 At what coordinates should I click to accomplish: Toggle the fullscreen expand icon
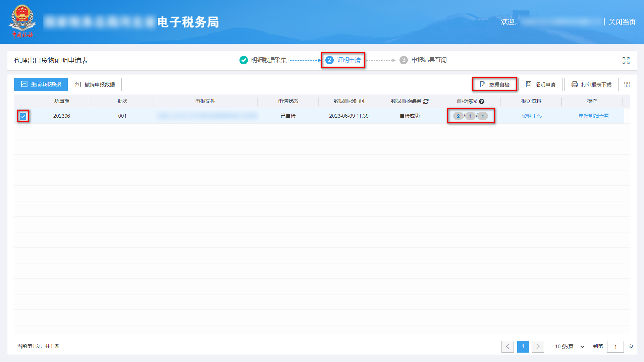click(626, 61)
